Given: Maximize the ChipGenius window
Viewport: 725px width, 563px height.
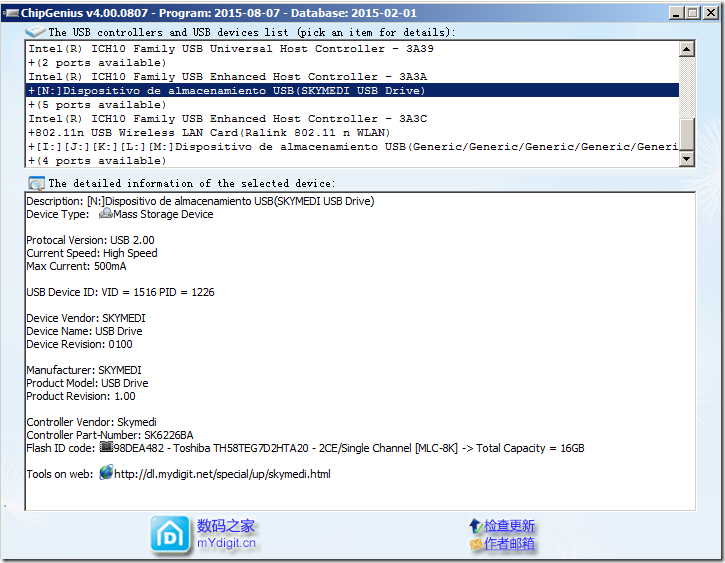Looking at the screenshot, I should 693,13.
